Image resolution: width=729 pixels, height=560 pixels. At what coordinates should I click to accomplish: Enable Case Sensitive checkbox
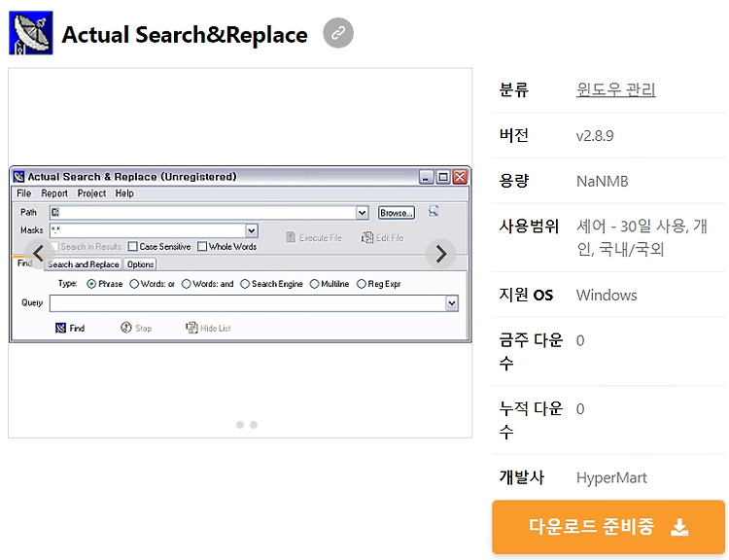[133, 247]
